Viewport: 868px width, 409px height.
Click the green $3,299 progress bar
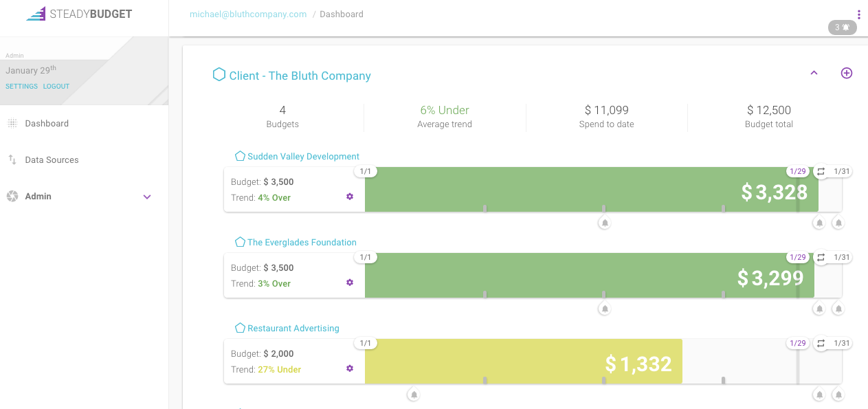click(x=590, y=275)
